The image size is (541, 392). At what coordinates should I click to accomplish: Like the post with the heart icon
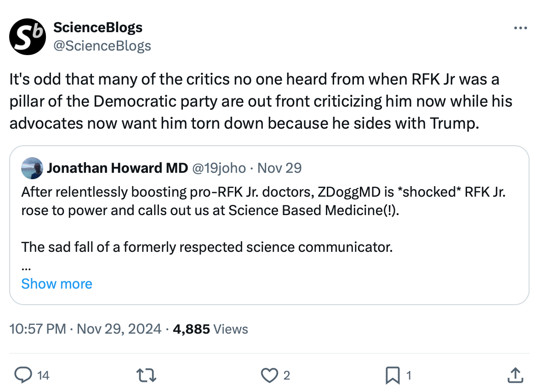pos(269,375)
